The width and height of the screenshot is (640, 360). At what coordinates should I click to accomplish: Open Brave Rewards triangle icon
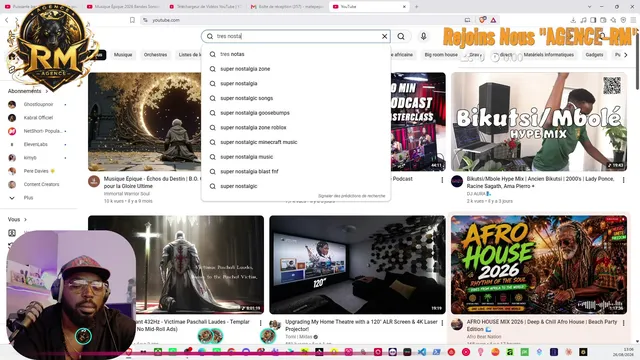click(x=493, y=20)
